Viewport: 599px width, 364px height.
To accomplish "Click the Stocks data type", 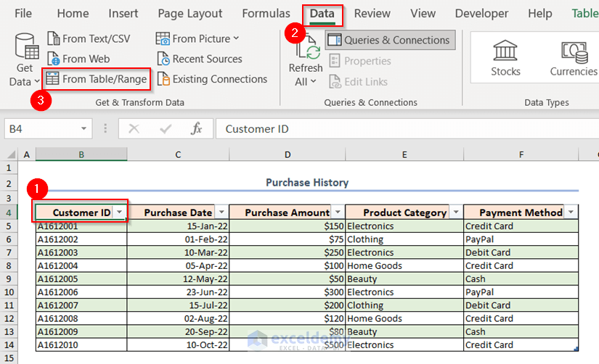I will coord(505,58).
